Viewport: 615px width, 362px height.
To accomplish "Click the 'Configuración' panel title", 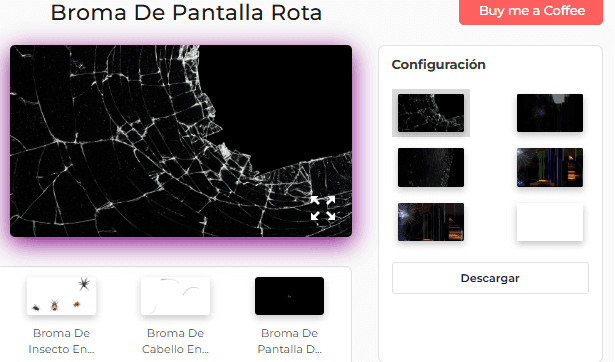I will 439,64.
